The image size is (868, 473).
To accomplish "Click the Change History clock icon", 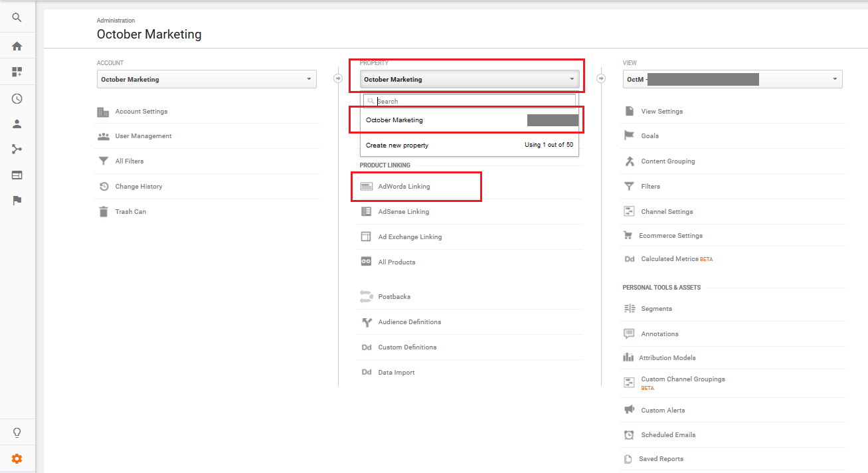I will 104,187.
